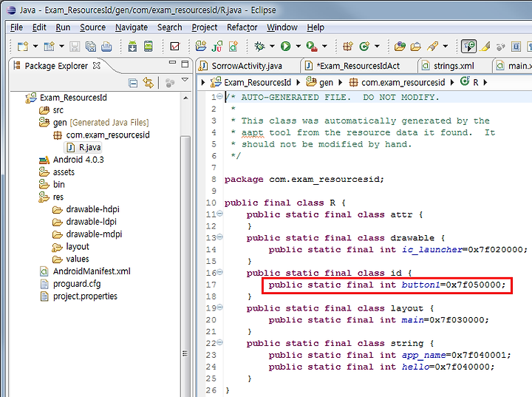Click the red checkmark task icon
The width and height of the screenshot is (532, 397).
point(174,46)
